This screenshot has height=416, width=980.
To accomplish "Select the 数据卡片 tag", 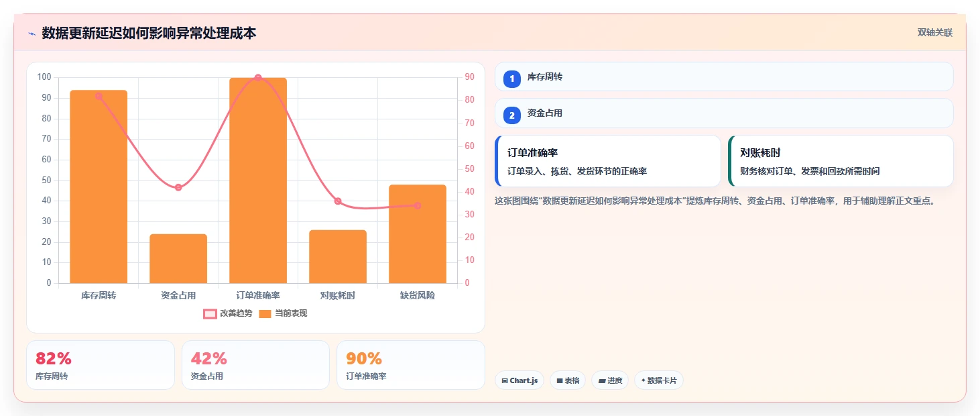I will tap(659, 380).
